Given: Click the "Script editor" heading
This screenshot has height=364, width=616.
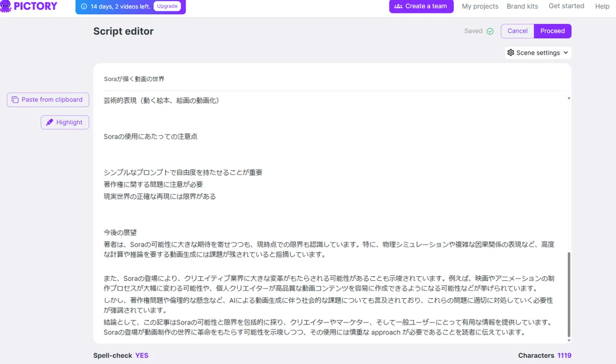Looking at the screenshot, I should click(123, 31).
